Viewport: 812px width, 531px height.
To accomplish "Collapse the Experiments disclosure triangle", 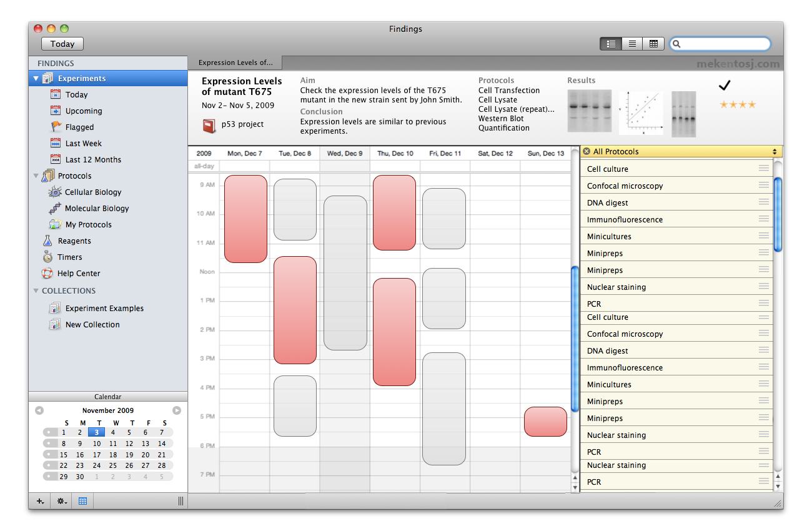I will pyautogui.click(x=36, y=79).
